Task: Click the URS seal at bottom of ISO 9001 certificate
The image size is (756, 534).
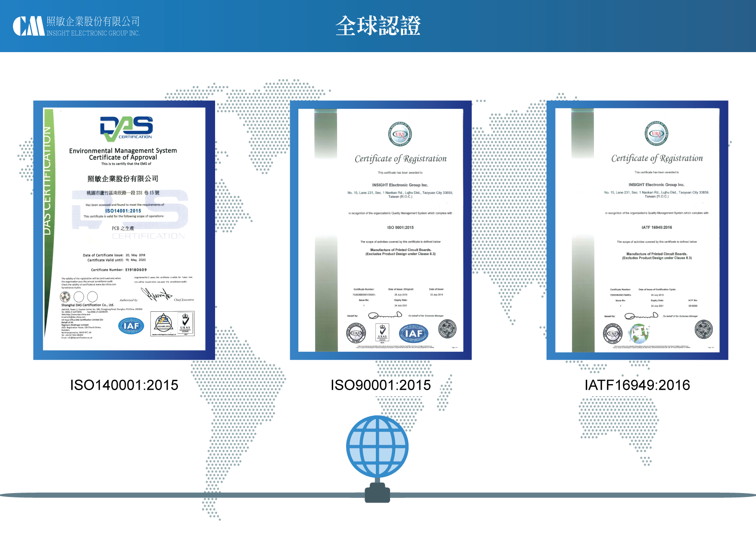Action: coord(356,333)
